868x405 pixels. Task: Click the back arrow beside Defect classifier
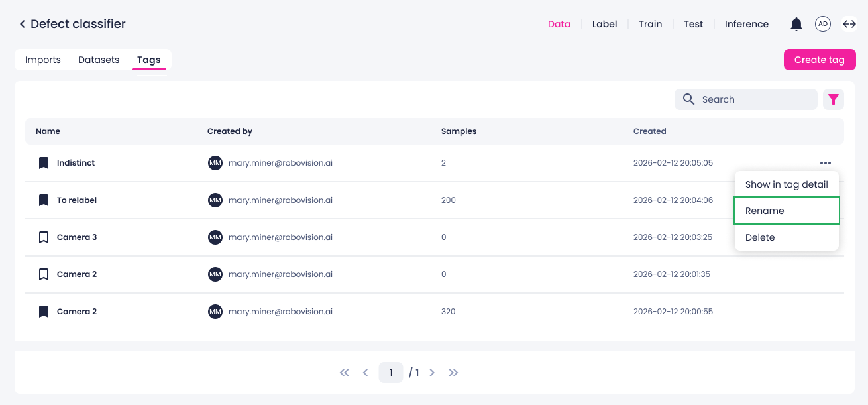tap(22, 24)
